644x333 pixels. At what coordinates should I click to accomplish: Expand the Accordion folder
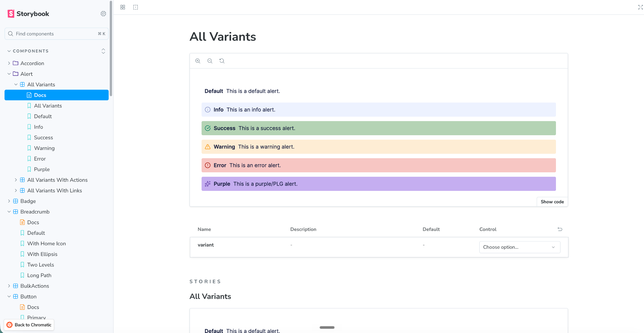click(x=9, y=63)
